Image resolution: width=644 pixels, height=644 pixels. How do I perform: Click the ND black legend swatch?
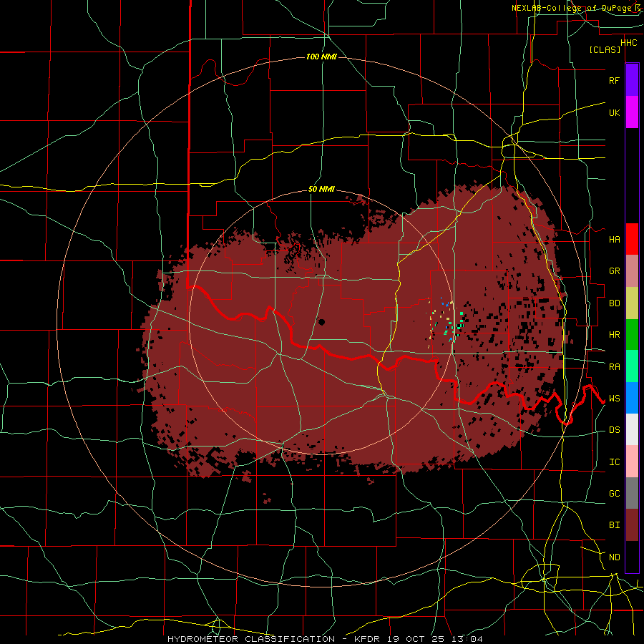[632, 557]
